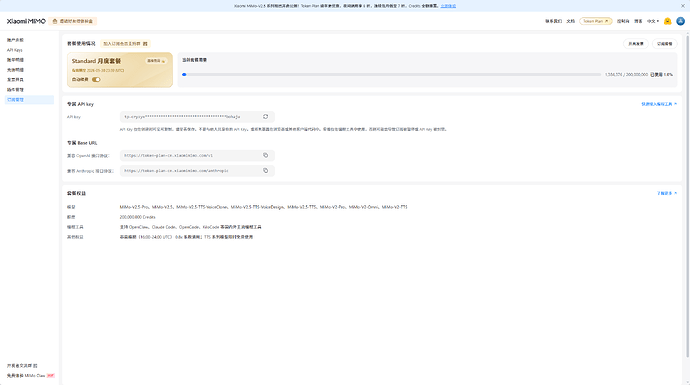Click the vertical page scrollbar
The width and height of the screenshot is (690, 385).
tap(687, 196)
